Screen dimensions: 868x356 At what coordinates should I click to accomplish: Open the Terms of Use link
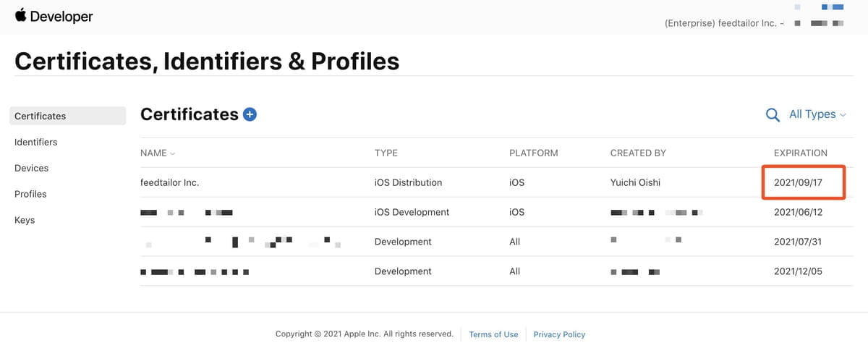click(493, 334)
